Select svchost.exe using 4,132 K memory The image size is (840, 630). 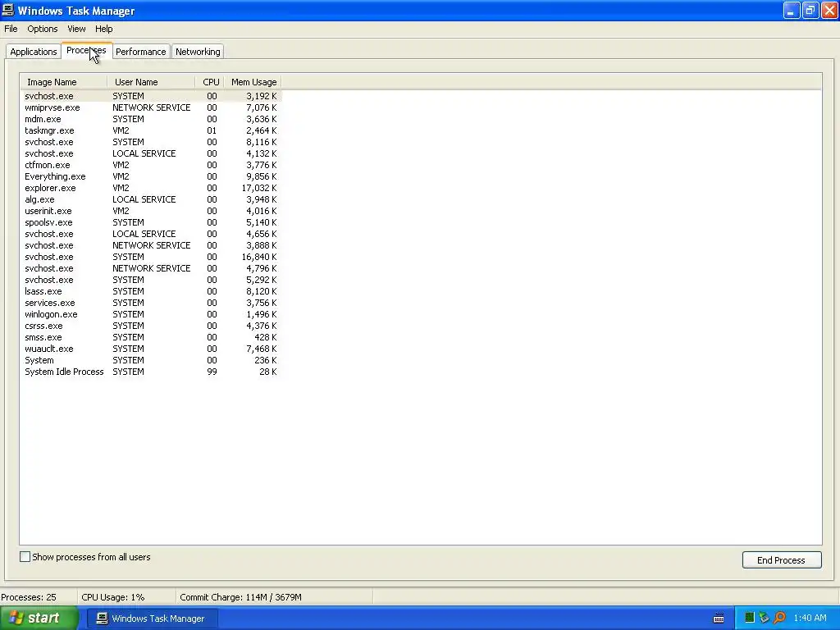(x=152, y=153)
